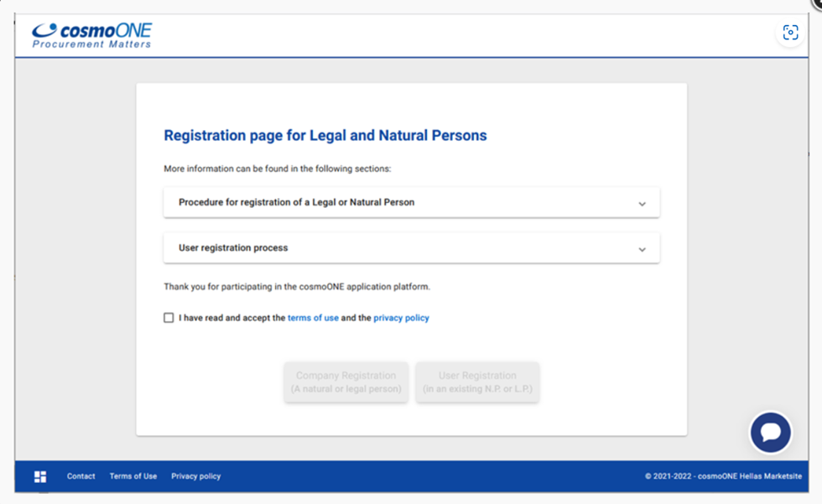
Task: Tick the accept terms and privacy checkbox
Action: (x=169, y=318)
